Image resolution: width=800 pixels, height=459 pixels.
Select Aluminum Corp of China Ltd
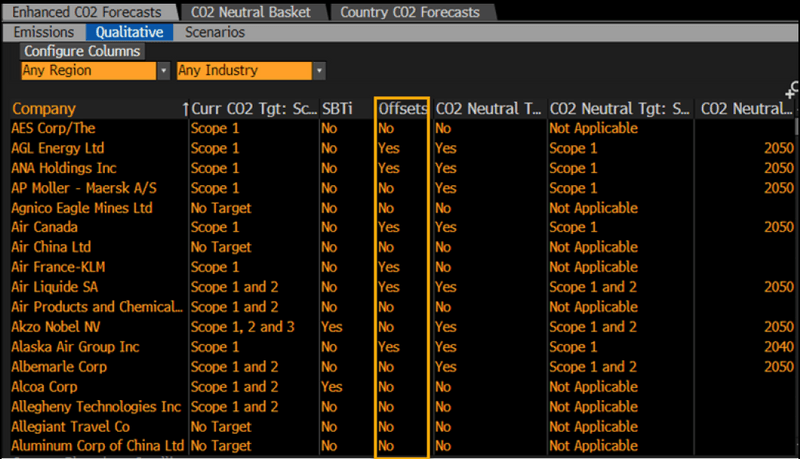point(97,446)
